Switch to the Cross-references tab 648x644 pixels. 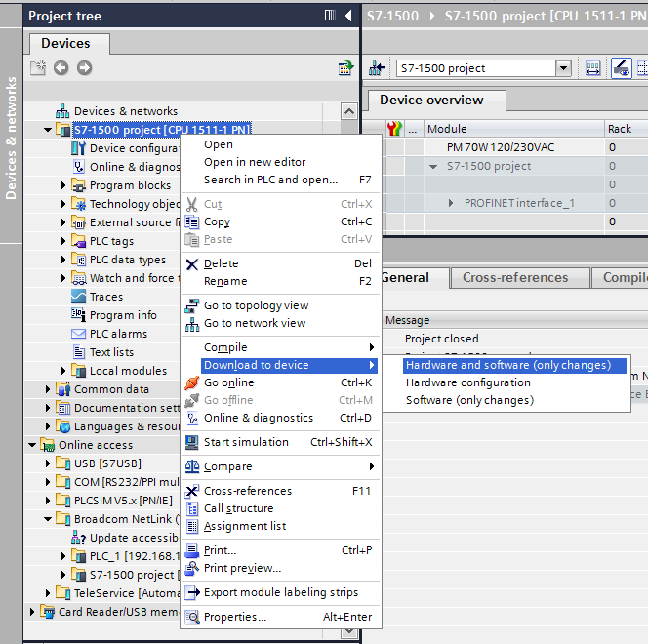(514, 278)
